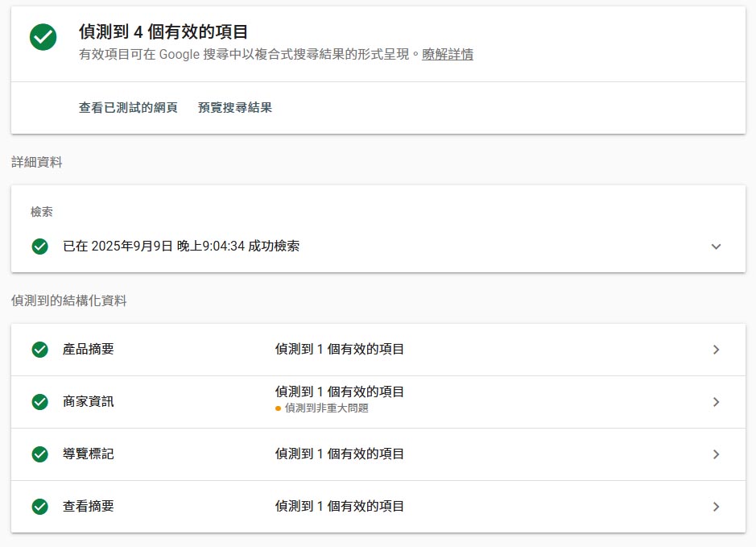This screenshot has width=756, height=547.
Task: Expand the 檢索 crawl details chevron
Action: (x=716, y=247)
